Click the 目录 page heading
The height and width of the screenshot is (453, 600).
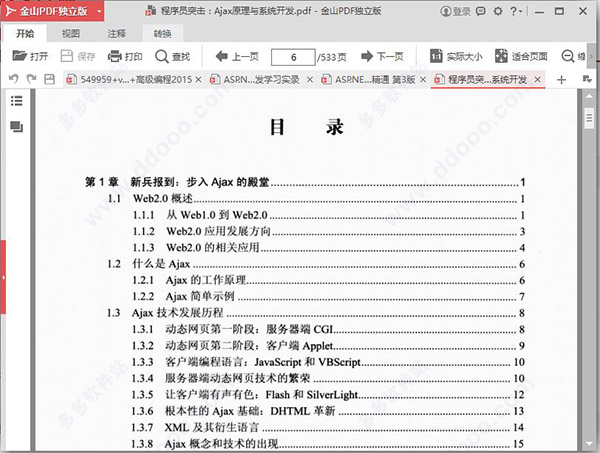[x=306, y=127]
